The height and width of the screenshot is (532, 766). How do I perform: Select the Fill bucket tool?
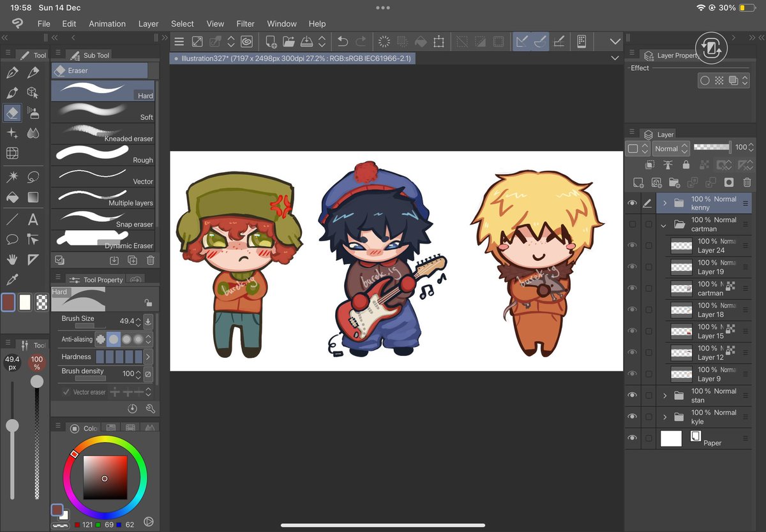click(x=12, y=198)
